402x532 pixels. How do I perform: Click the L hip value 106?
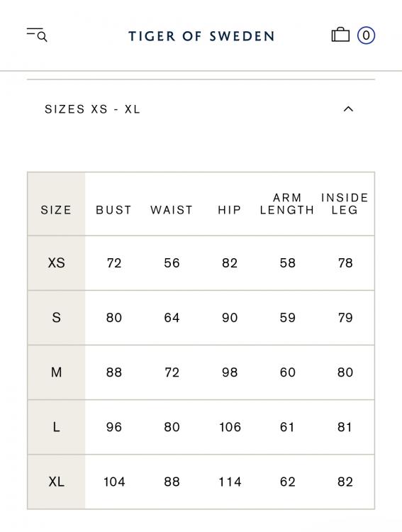230,427
